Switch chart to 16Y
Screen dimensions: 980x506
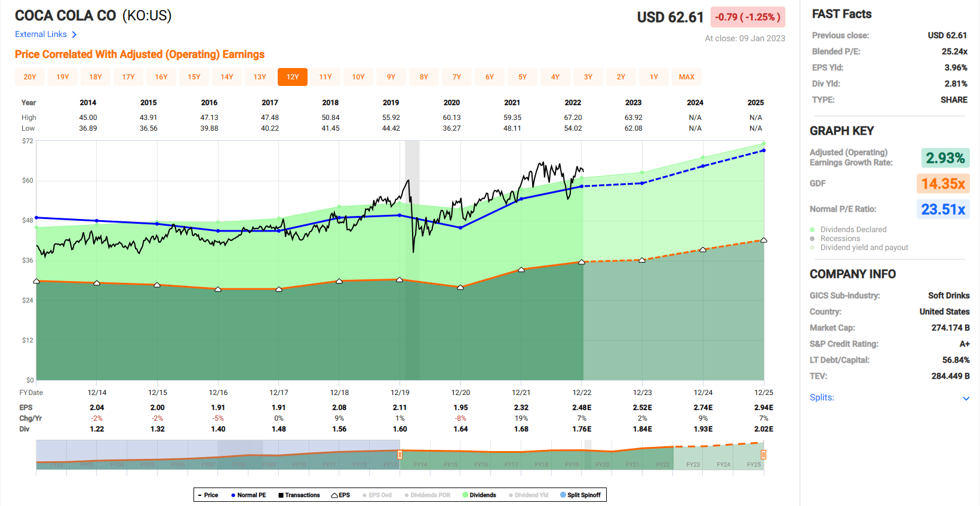pos(161,77)
